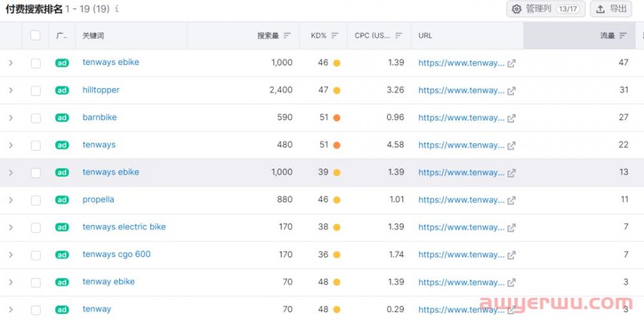The height and width of the screenshot is (321, 644).
Task: Sort by CPC column sort icon
Action: click(399, 35)
